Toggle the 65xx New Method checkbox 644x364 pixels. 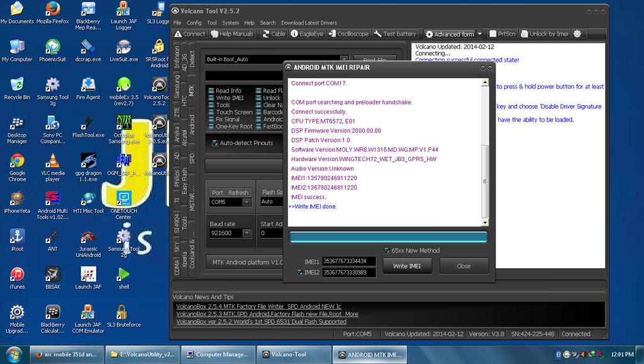point(387,251)
